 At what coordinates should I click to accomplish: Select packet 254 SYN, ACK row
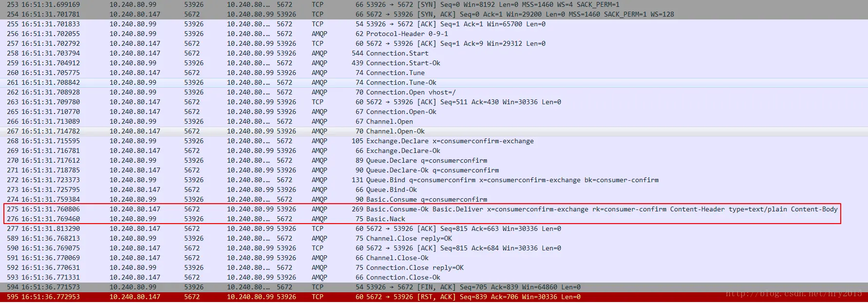[x=434, y=14]
